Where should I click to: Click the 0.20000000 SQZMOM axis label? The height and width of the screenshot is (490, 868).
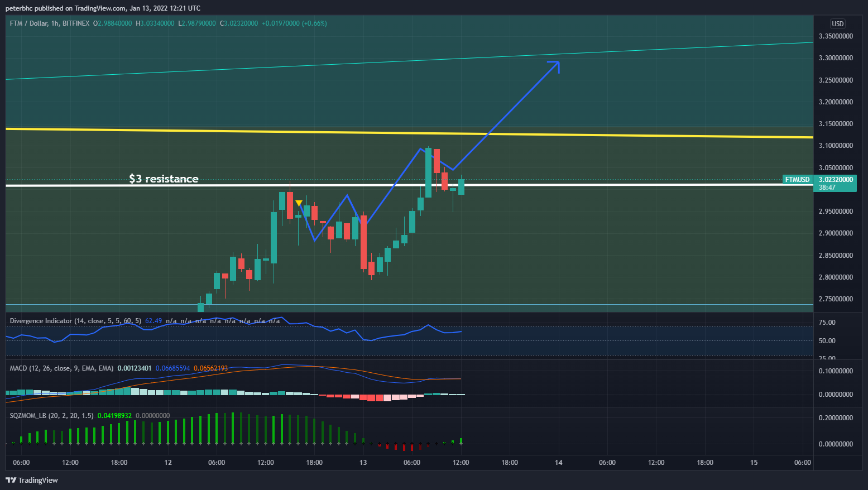click(836, 418)
